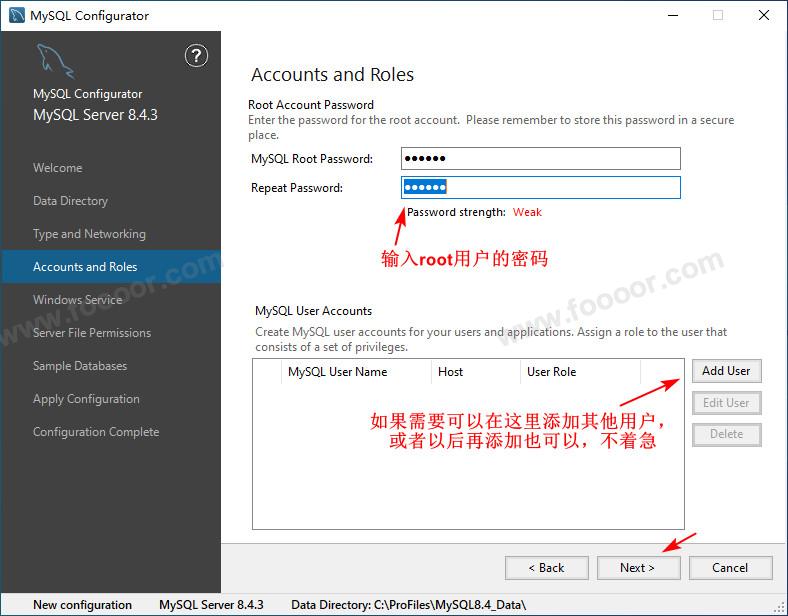Image resolution: width=788 pixels, height=616 pixels.
Task: Click the title bar MySQL Configurator icon
Action: click(x=17, y=15)
